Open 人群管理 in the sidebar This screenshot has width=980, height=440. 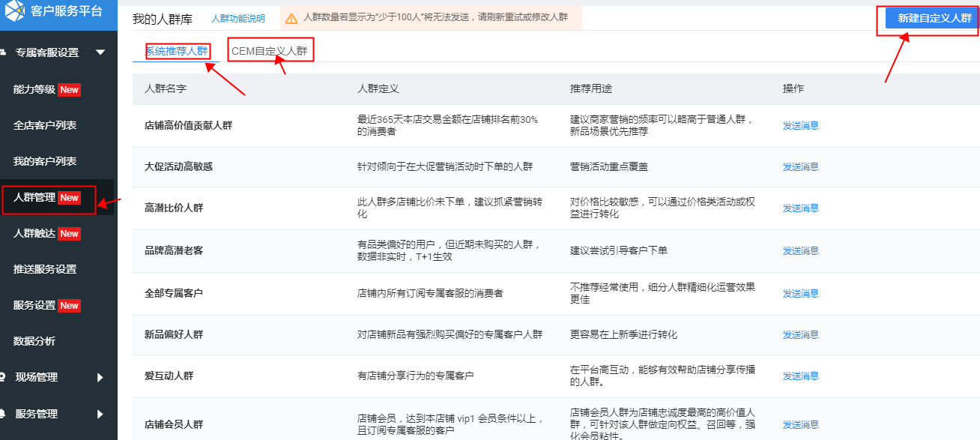(x=34, y=198)
